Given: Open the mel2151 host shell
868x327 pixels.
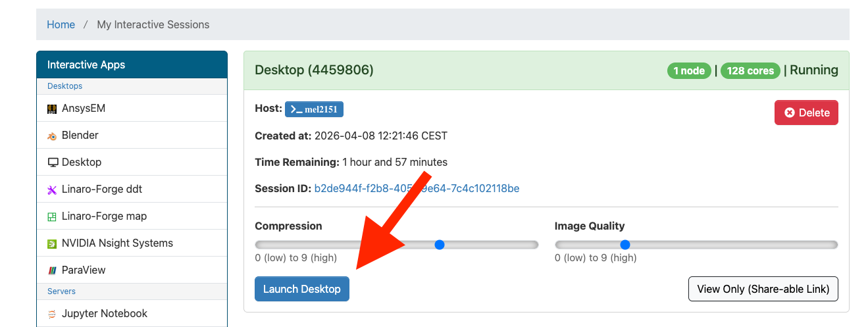Looking at the screenshot, I should pyautogui.click(x=314, y=109).
